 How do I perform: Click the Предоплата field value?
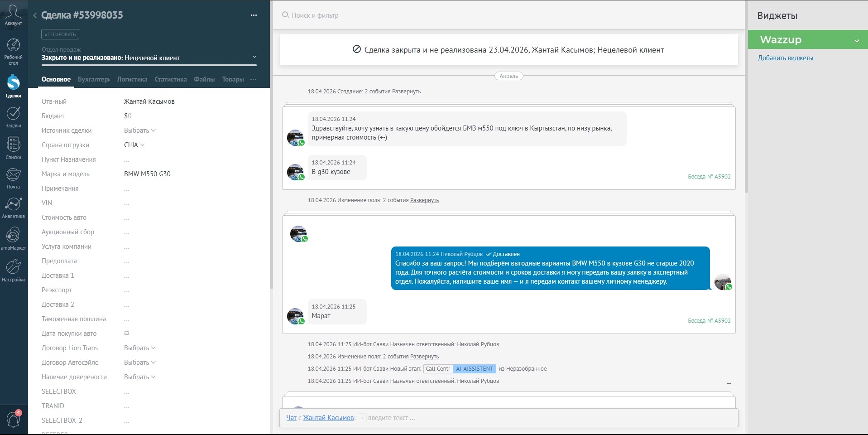tap(127, 261)
